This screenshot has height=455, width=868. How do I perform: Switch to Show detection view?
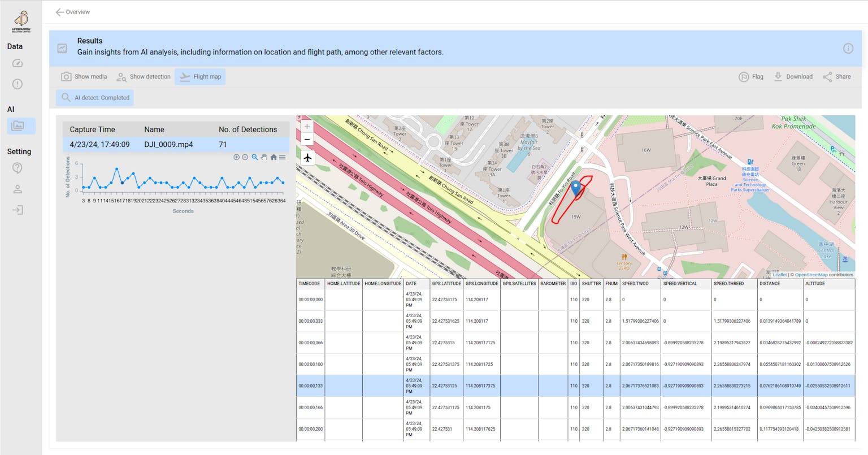coord(144,77)
